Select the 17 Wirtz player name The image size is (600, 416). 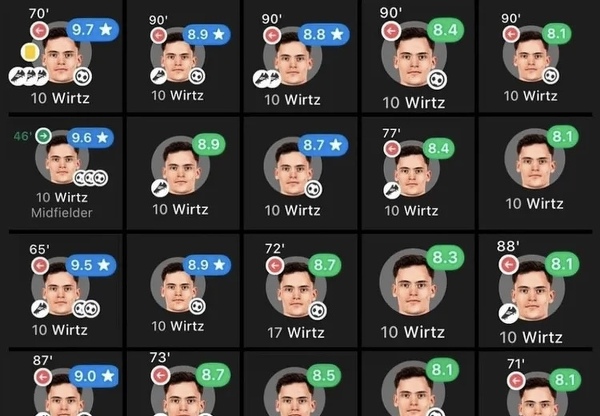click(296, 333)
